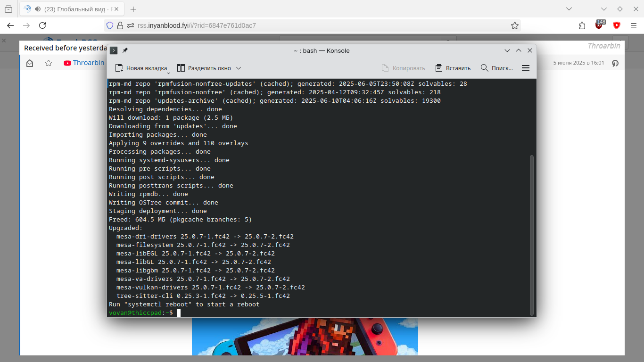Click the Konsole vertical scrollbar
Screen dimensions: 644x362
532,235
